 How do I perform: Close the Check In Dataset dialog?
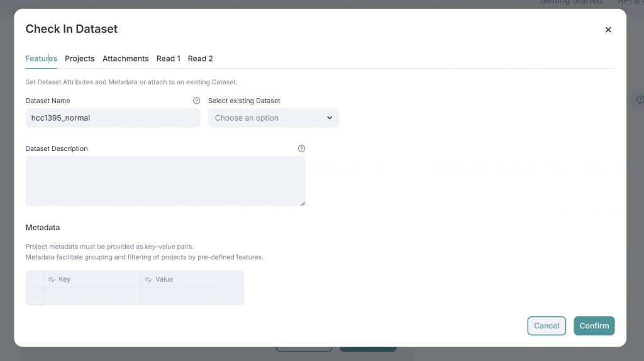pyautogui.click(x=608, y=30)
